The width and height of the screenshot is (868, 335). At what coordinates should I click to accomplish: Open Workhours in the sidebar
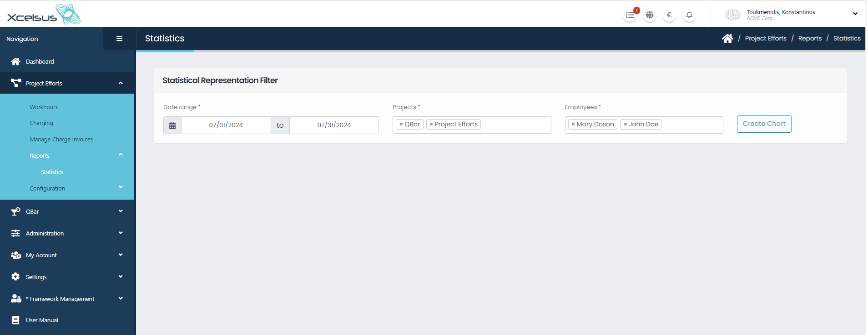(44, 107)
